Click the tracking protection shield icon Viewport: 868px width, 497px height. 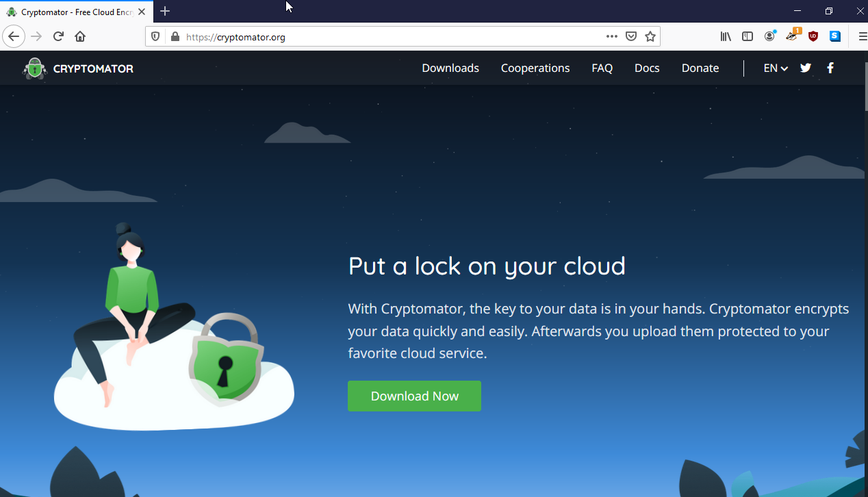155,37
